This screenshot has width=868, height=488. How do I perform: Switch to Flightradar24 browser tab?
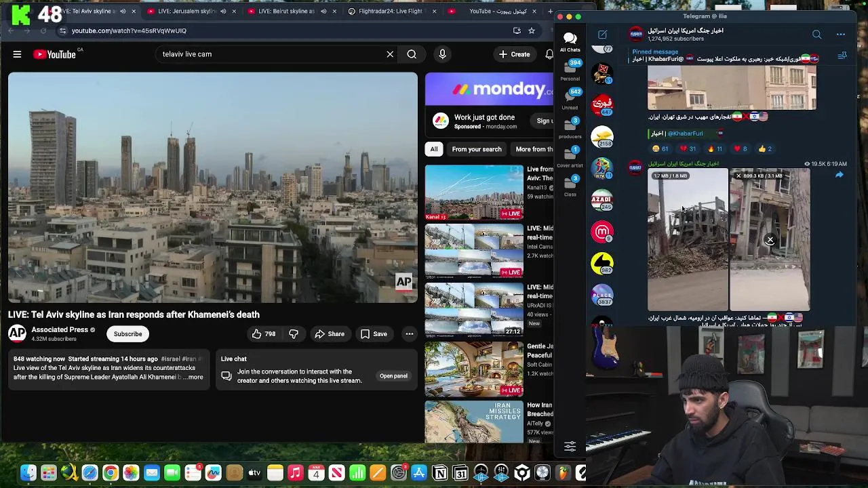393,11
